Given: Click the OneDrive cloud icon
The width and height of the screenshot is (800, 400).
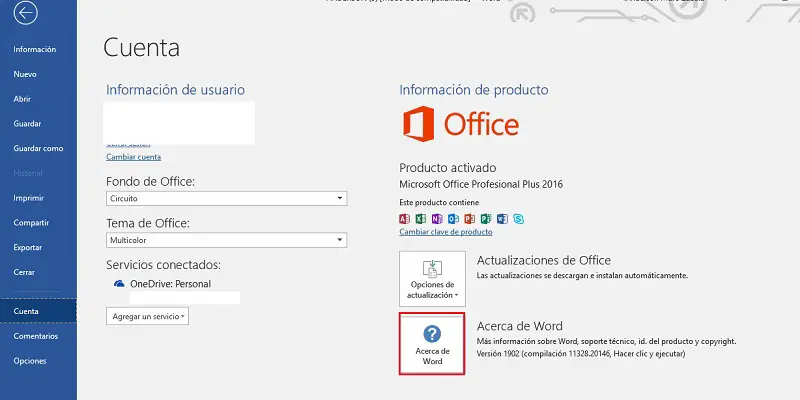Looking at the screenshot, I should pos(119,284).
